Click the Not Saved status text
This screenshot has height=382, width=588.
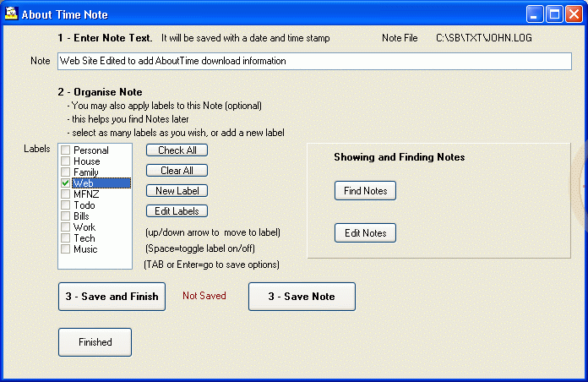(204, 296)
